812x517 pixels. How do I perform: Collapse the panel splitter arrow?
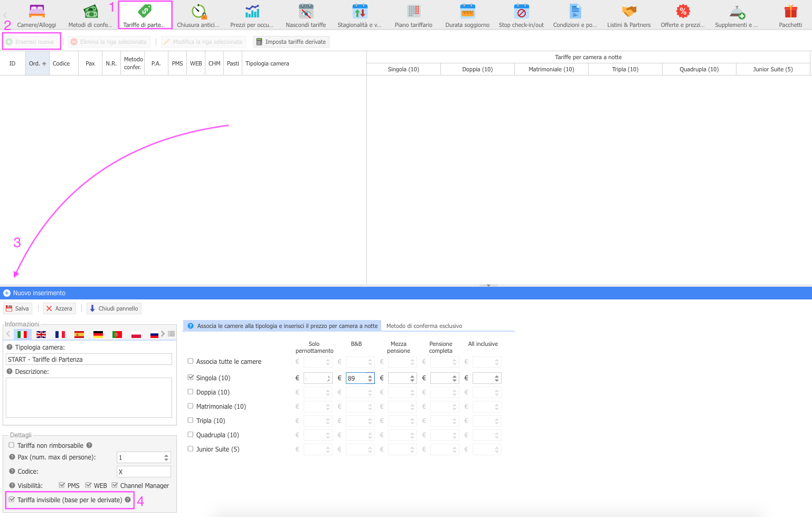pos(488,285)
